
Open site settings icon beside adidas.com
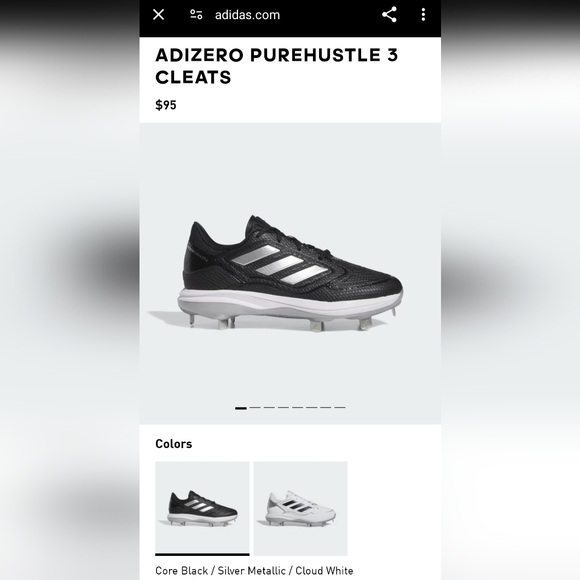196,15
